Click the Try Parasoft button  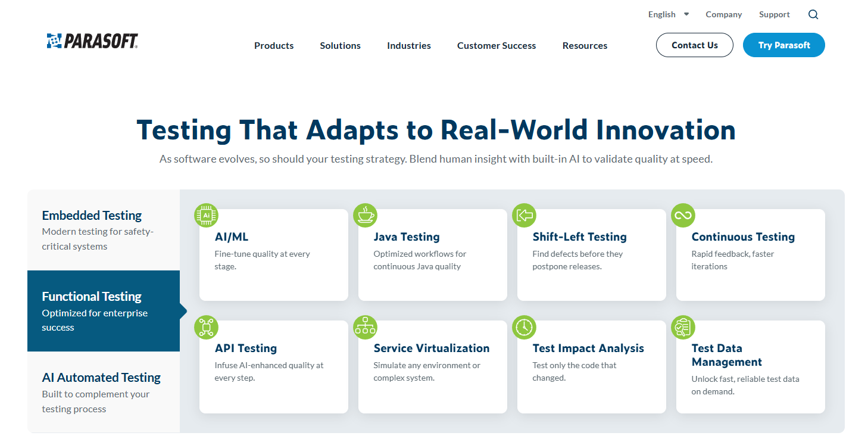coord(784,45)
